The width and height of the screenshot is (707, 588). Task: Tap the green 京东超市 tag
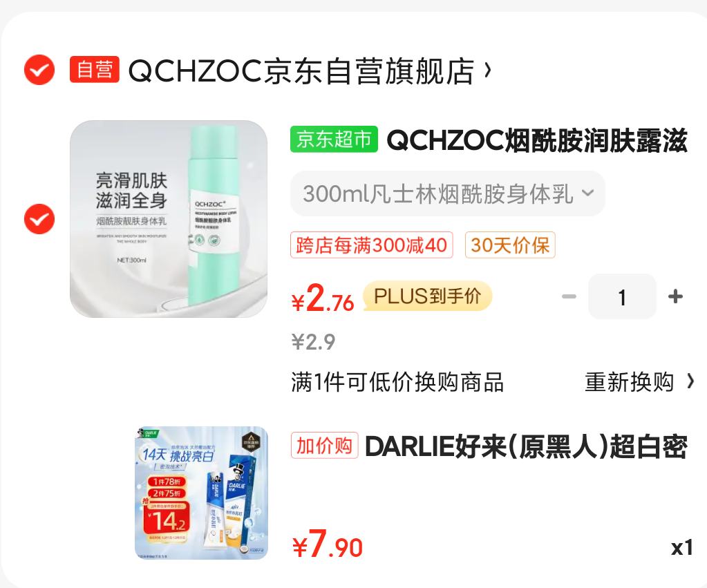(334, 139)
